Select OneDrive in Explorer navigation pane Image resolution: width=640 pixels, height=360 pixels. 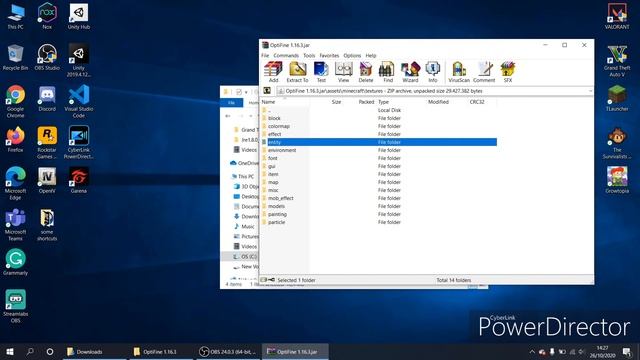point(244,163)
